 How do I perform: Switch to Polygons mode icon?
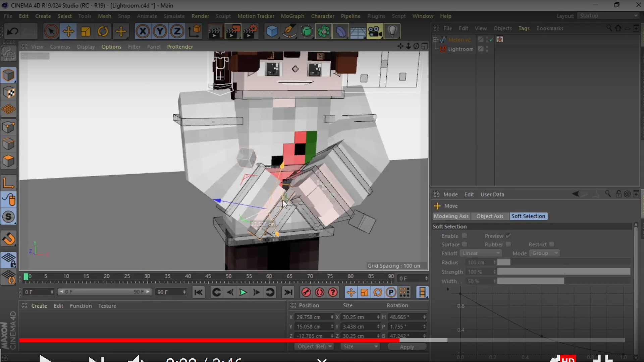(x=9, y=161)
